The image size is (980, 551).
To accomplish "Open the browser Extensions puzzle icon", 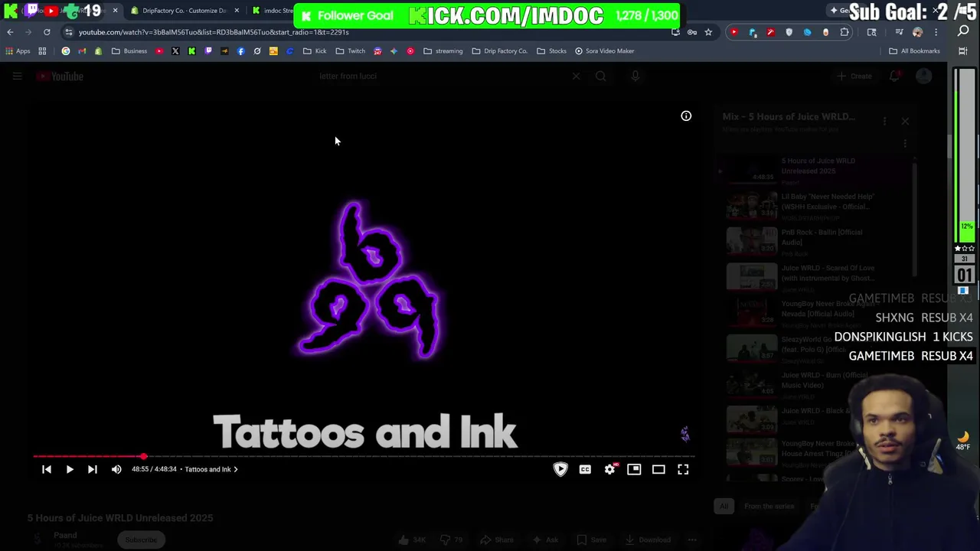I will (x=844, y=32).
